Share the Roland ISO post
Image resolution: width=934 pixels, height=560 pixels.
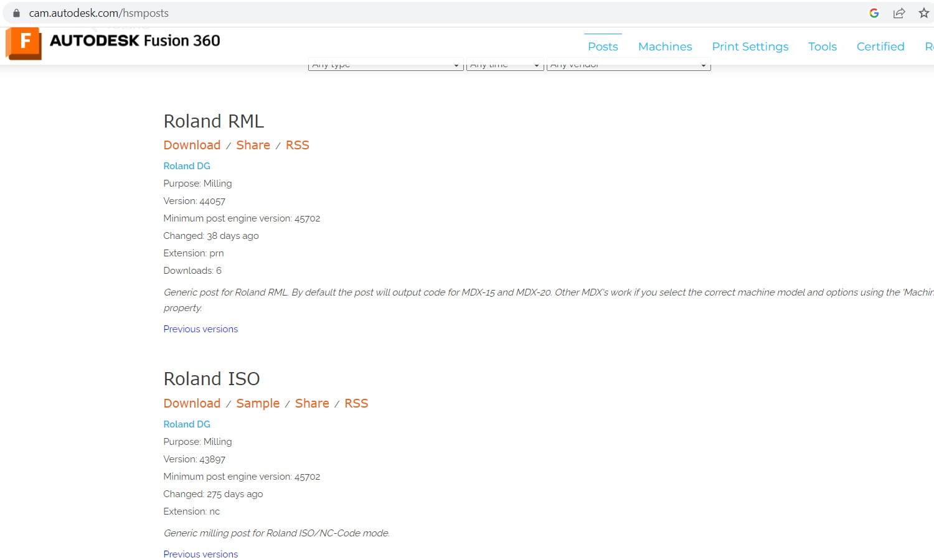[312, 403]
